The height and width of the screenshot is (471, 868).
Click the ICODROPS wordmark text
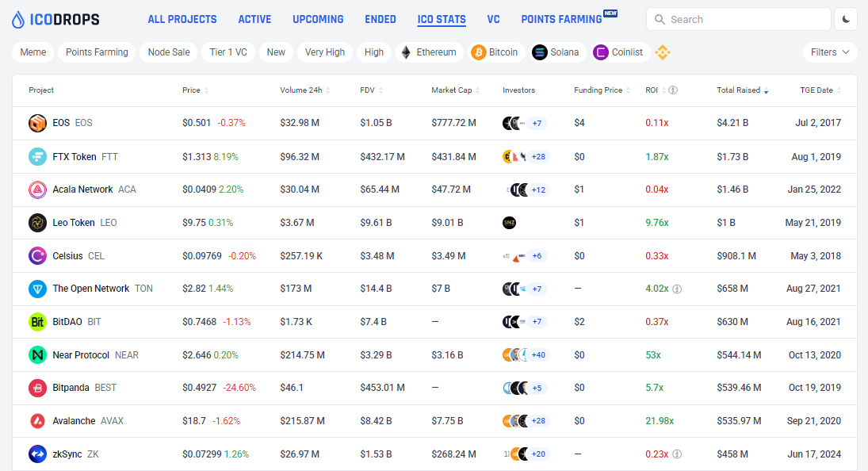coord(65,20)
